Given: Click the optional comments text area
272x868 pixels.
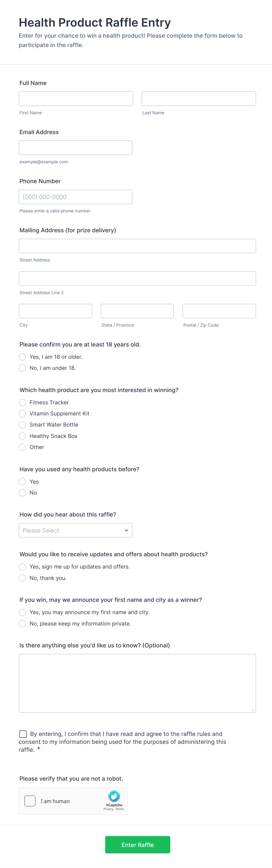Looking at the screenshot, I should 137,683.
